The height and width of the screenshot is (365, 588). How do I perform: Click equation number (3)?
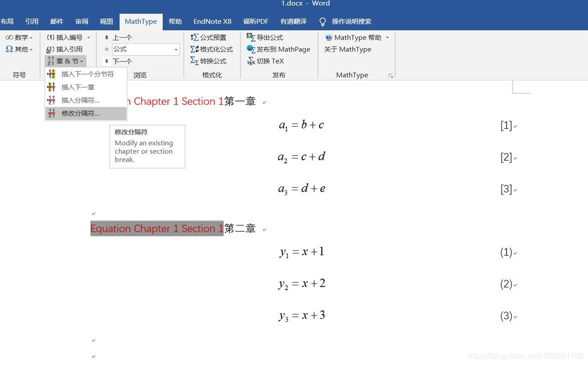tap(506, 316)
